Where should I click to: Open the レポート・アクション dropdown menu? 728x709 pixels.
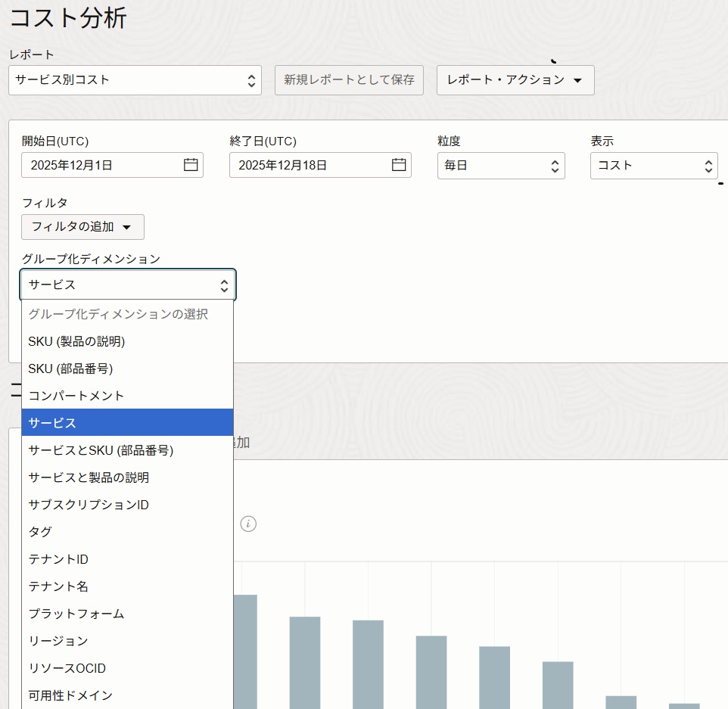(515, 80)
